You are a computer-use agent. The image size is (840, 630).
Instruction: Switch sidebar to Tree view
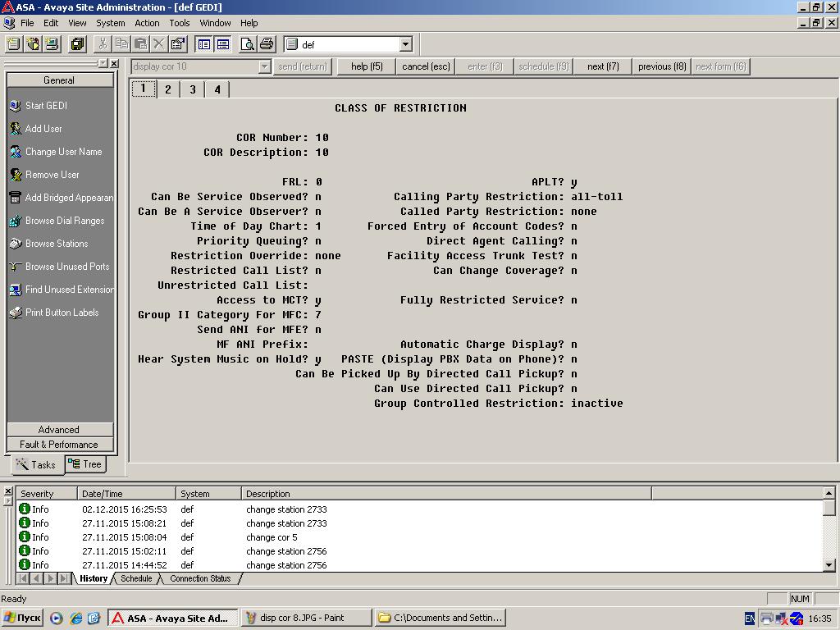(x=85, y=464)
